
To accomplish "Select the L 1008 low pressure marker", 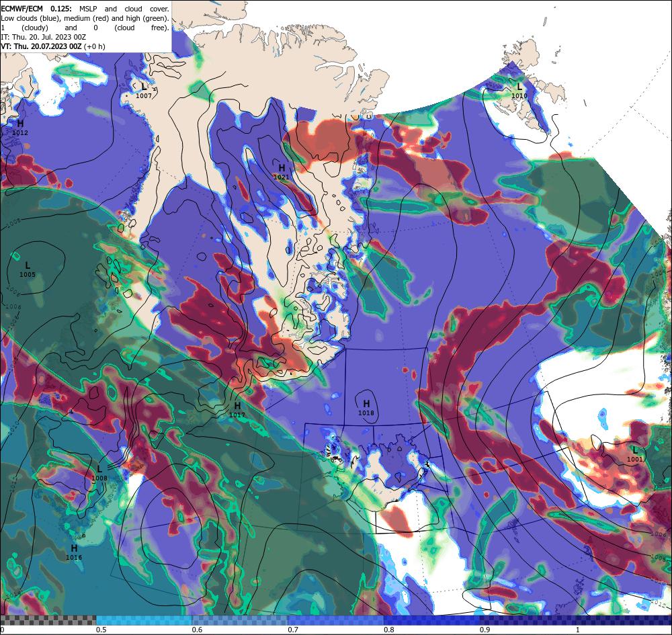I will tap(99, 474).
